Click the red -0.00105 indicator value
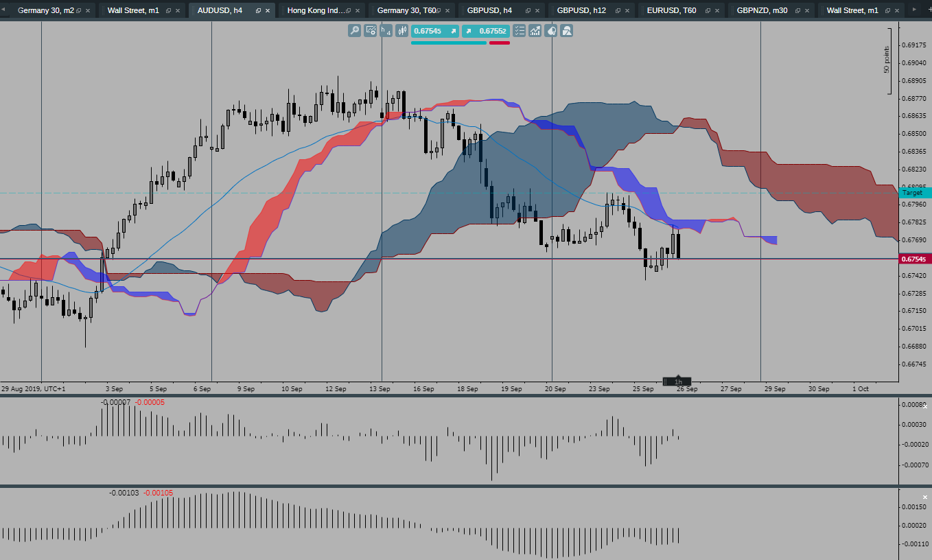 tap(159, 493)
